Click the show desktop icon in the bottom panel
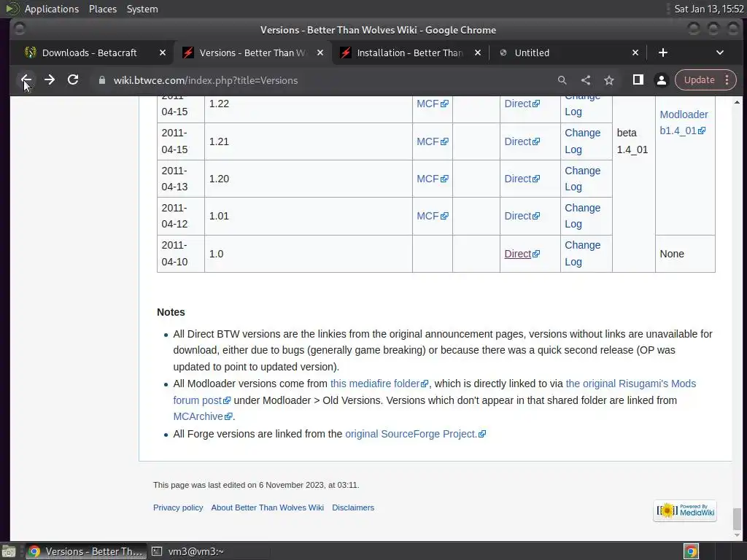The height and width of the screenshot is (560, 747). (9, 551)
